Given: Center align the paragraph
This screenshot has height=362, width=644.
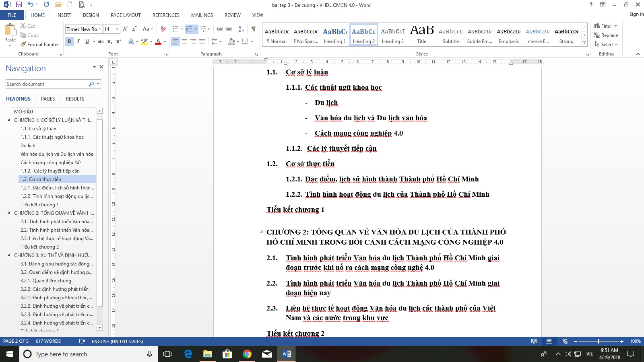Looking at the screenshot, I should [x=184, y=41].
